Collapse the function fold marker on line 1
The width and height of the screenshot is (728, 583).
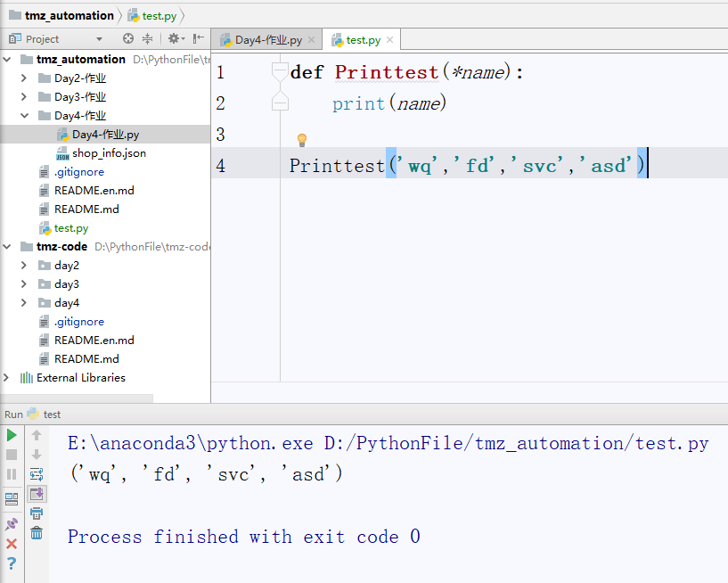(x=280, y=72)
